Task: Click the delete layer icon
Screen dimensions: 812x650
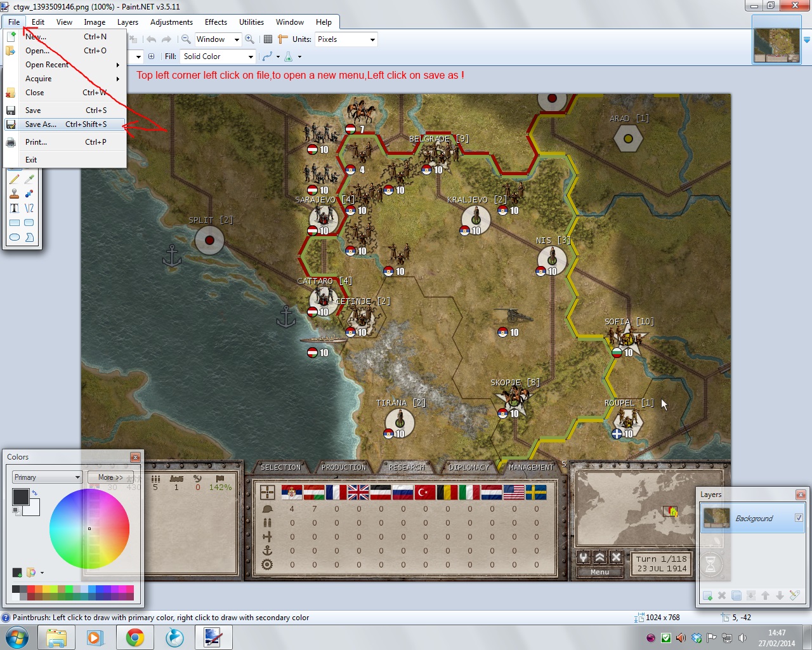Action: (722, 595)
